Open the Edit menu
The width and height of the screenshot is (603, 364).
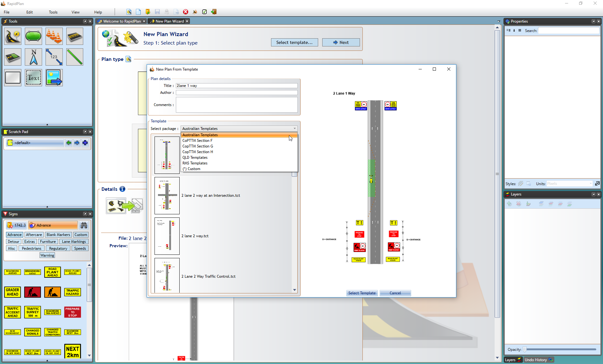pyautogui.click(x=30, y=12)
